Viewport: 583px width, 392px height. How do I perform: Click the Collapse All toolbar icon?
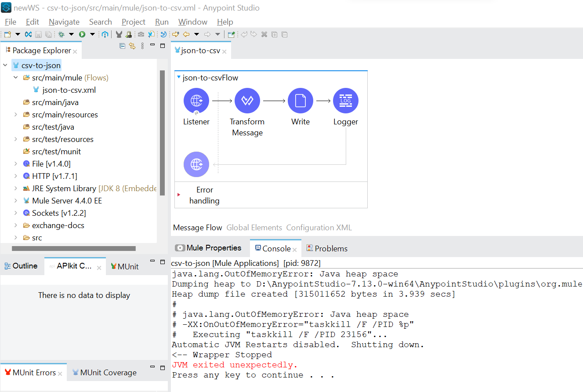point(284,34)
